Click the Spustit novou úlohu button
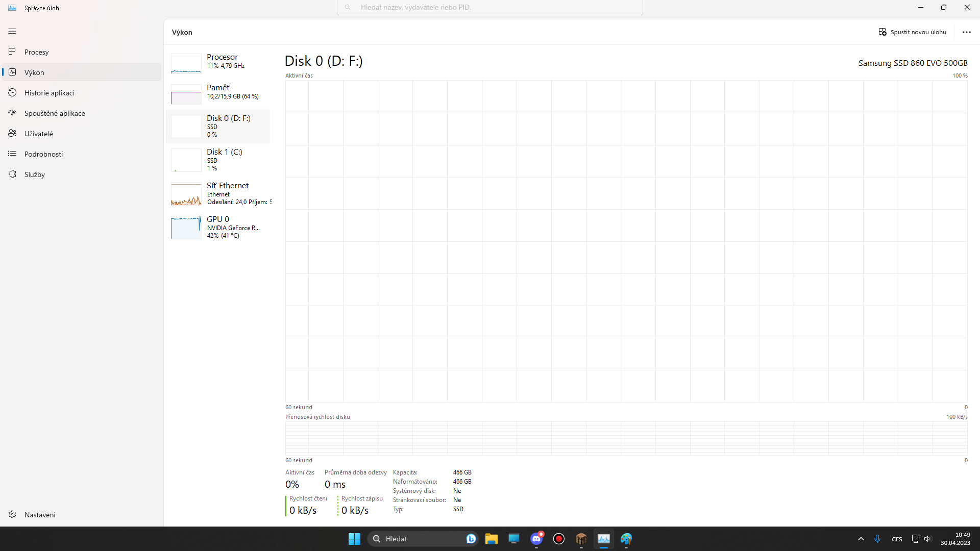The height and width of the screenshot is (551, 980). pyautogui.click(x=912, y=32)
